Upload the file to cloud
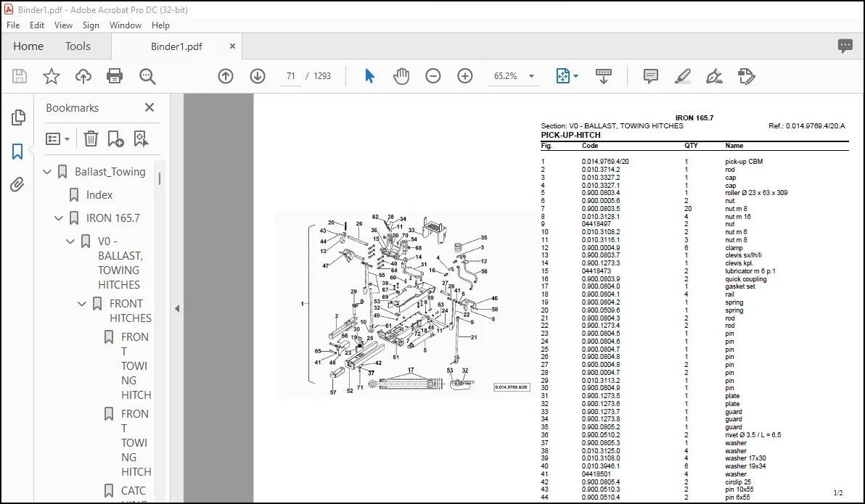Screen dimensions: 865x504 coord(83,76)
